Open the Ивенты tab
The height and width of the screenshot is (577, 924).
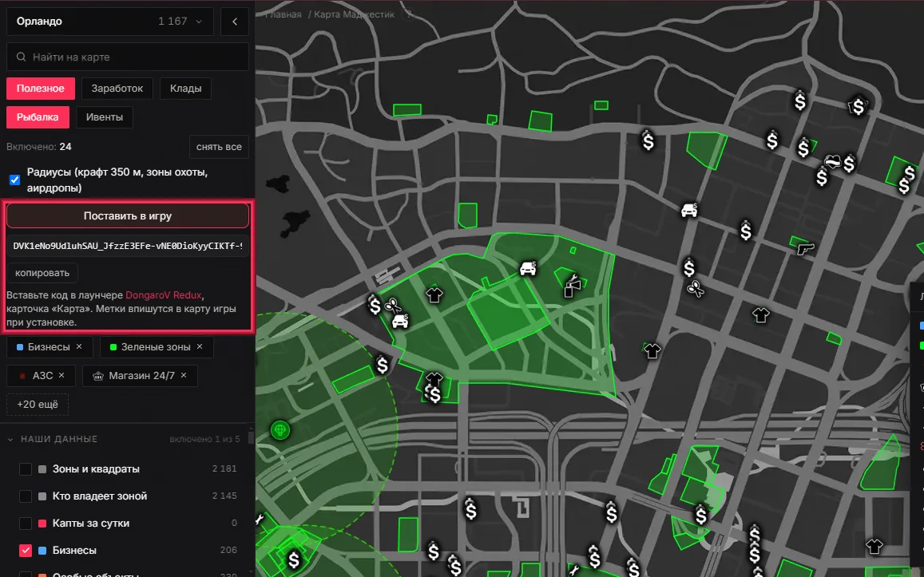(105, 117)
